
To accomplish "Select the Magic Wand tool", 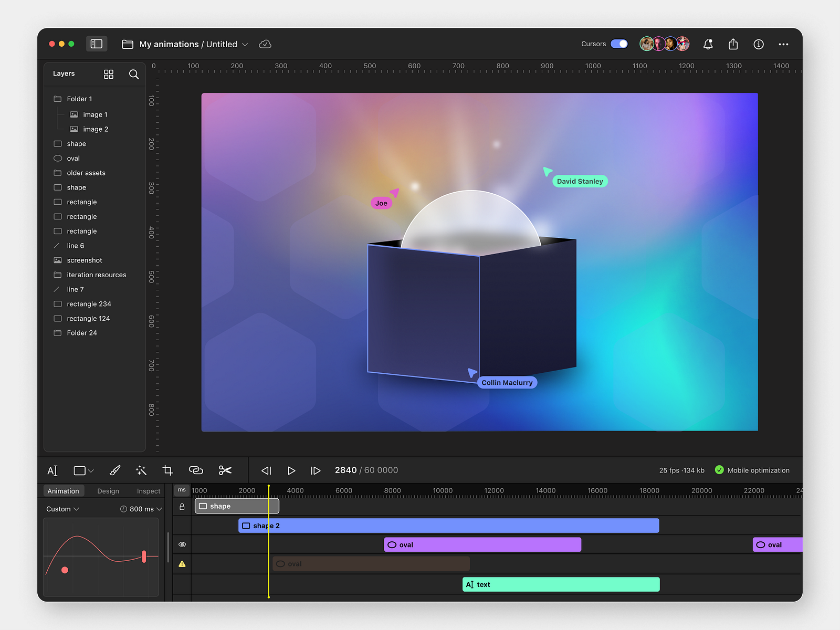I will pos(141,470).
